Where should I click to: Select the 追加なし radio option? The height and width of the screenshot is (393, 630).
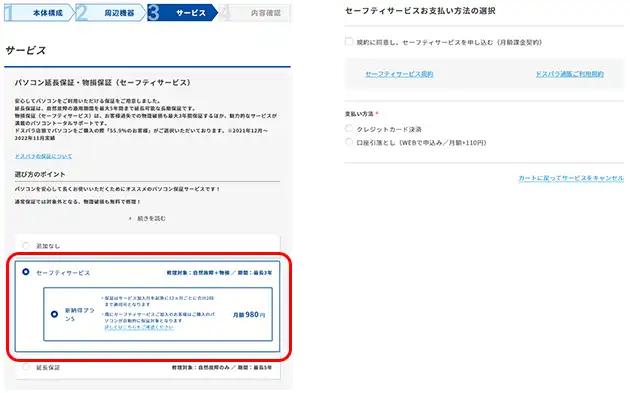pyautogui.click(x=26, y=245)
